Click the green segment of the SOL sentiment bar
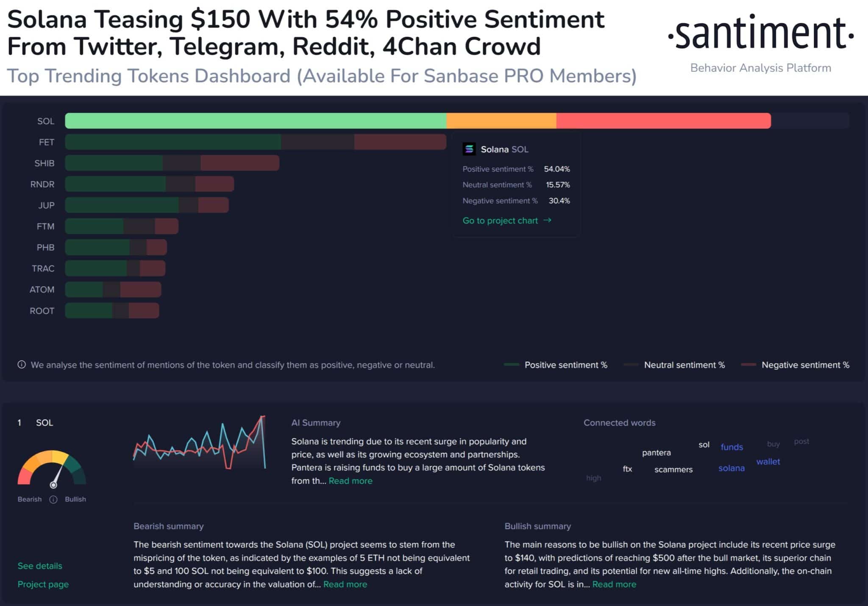The height and width of the screenshot is (606, 868). (254, 121)
